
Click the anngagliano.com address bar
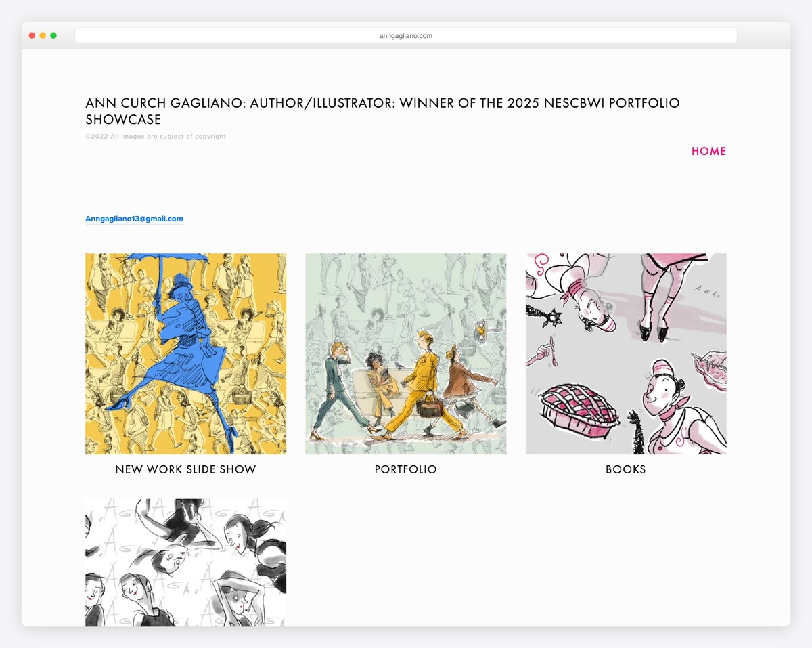[x=406, y=36]
